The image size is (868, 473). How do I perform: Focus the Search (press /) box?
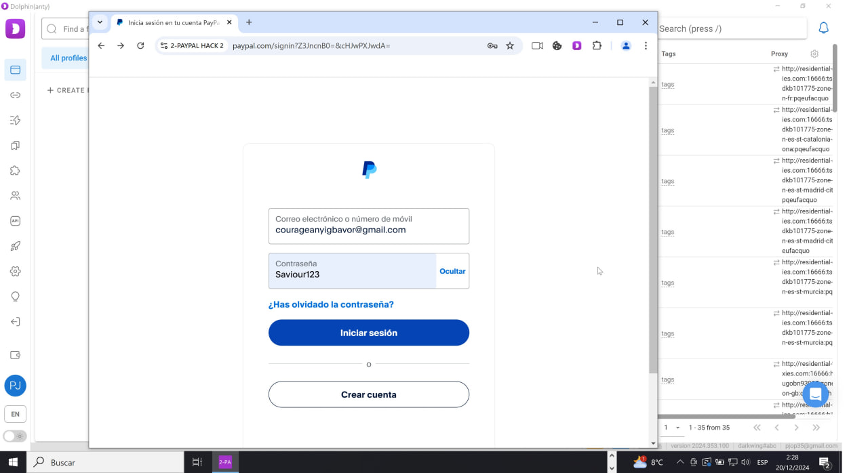point(732,28)
